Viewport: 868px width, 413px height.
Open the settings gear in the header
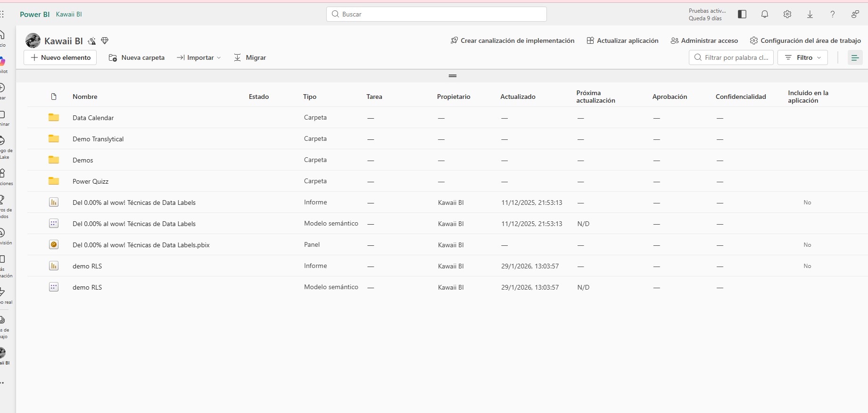coord(787,14)
